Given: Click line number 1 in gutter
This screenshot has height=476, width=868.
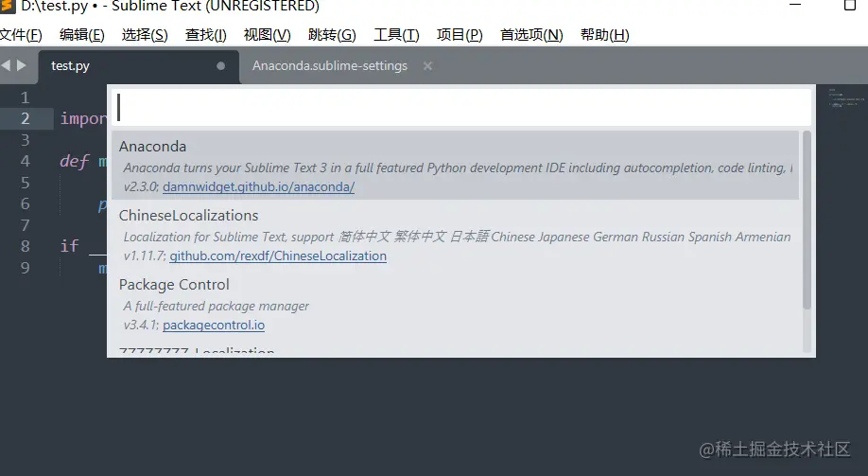Looking at the screenshot, I should pyautogui.click(x=25, y=98).
